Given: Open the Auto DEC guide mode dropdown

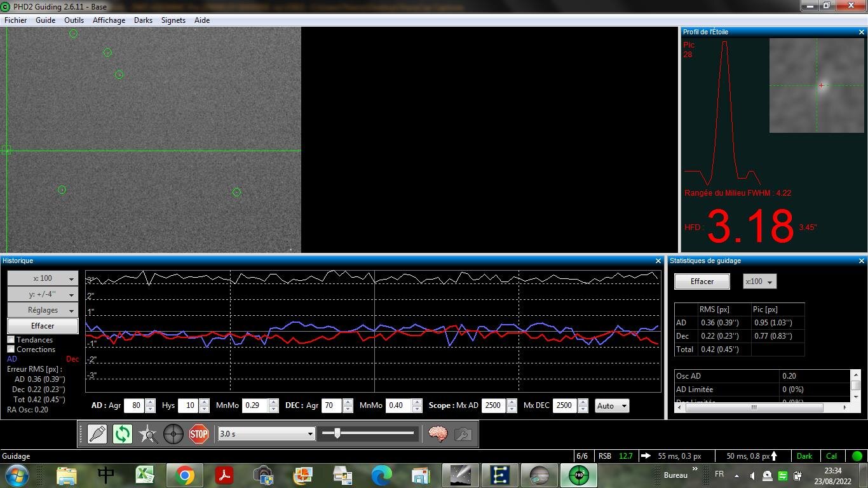Looking at the screenshot, I should click(612, 405).
